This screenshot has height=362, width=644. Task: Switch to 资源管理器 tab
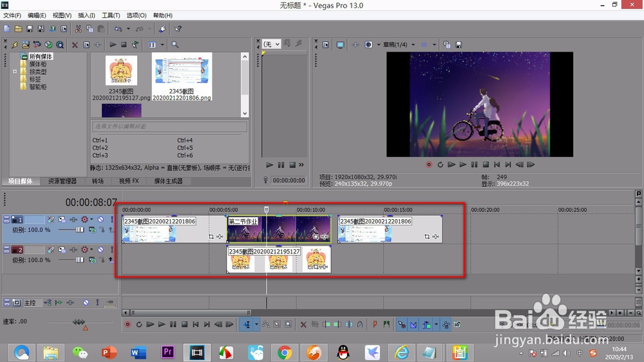point(62,181)
